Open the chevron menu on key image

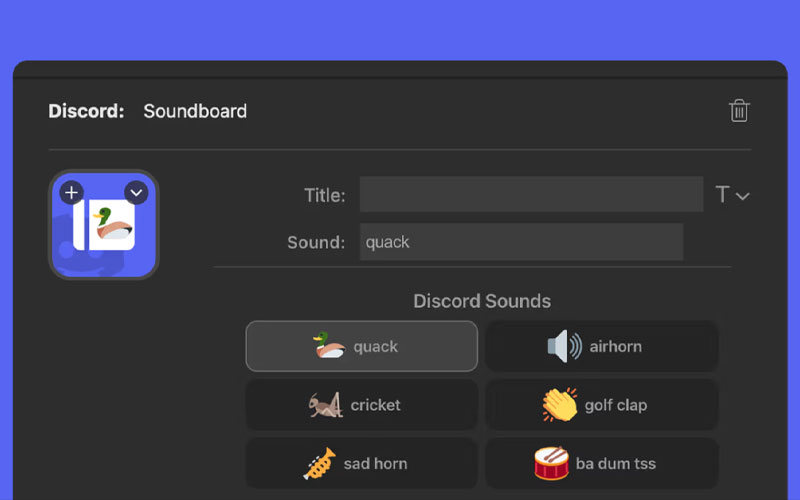[136, 193]
